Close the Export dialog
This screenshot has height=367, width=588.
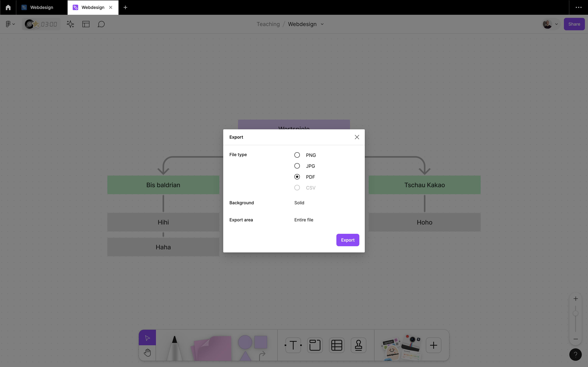357,137
